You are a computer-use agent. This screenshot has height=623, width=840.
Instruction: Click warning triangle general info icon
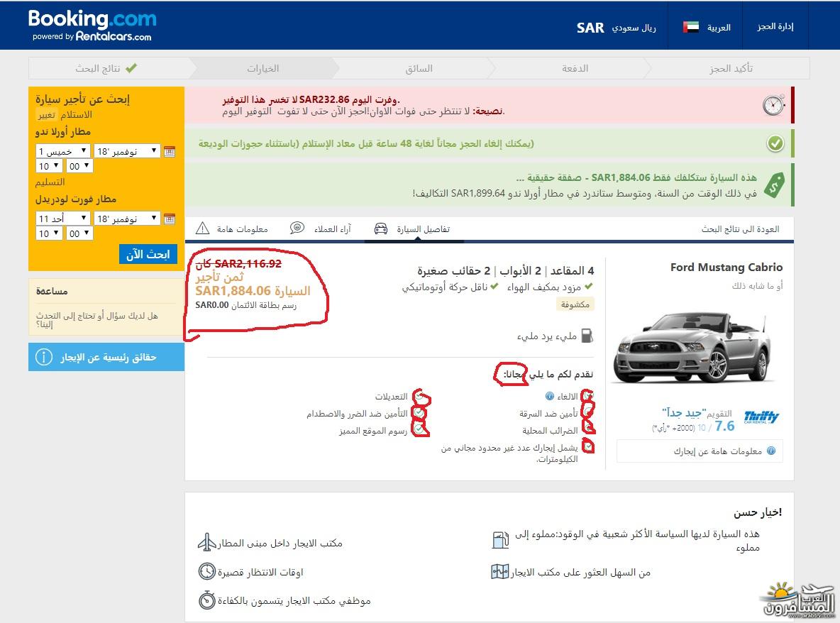(x=202, y=228)
